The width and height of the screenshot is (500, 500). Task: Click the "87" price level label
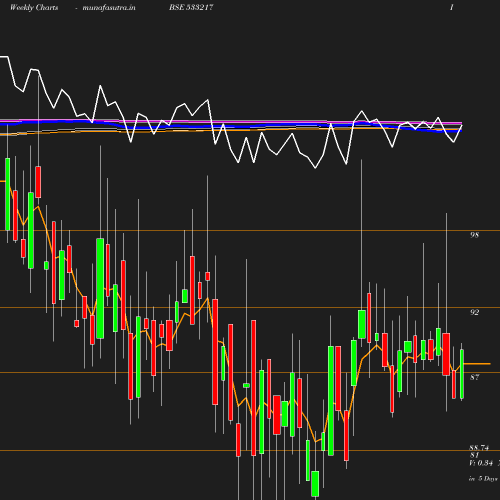[474, 377]
